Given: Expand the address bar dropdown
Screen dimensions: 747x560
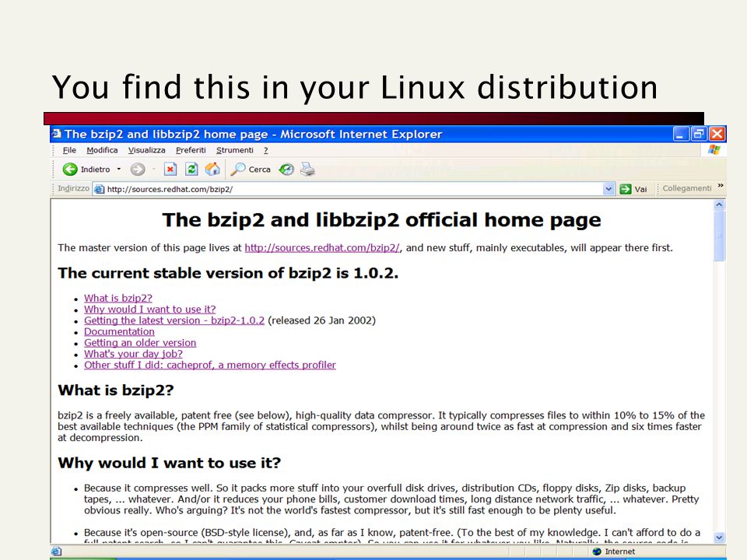Looking at the screenshot, I should (x=608, y=189).
